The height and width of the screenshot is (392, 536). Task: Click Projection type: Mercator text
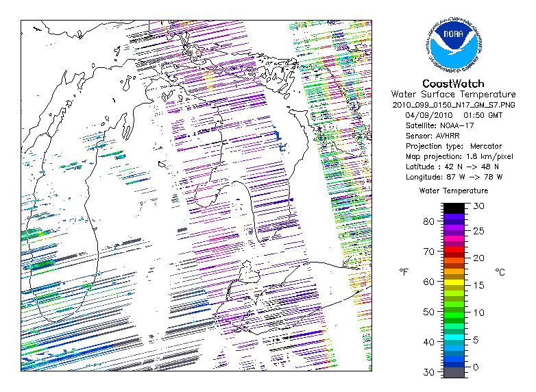[x=454, y=146]
